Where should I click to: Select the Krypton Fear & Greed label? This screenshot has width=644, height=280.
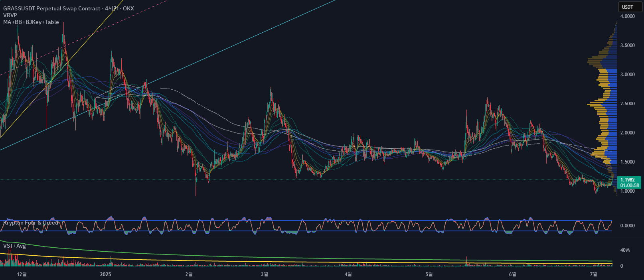[31, 223]
